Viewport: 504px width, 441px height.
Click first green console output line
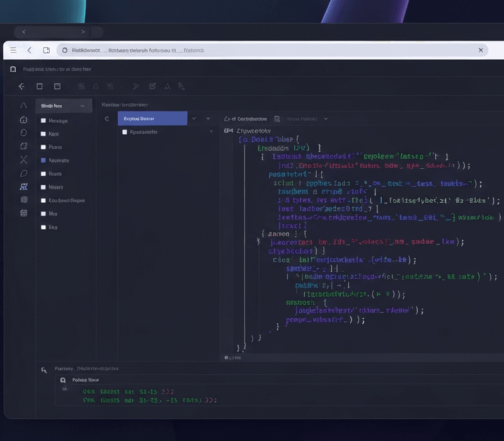[129, 391]
